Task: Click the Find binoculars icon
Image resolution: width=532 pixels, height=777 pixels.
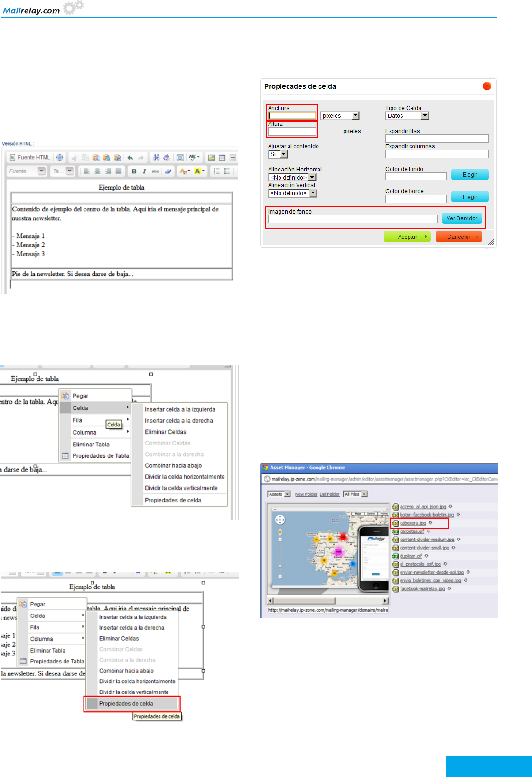Action: [156, 158]
